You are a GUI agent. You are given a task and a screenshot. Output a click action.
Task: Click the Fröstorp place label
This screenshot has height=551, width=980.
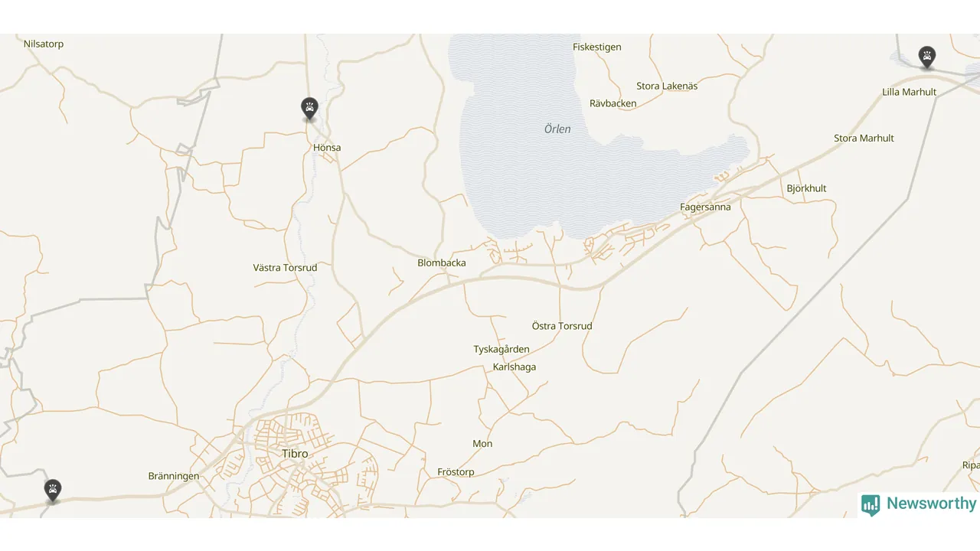[x=456, y=472]
